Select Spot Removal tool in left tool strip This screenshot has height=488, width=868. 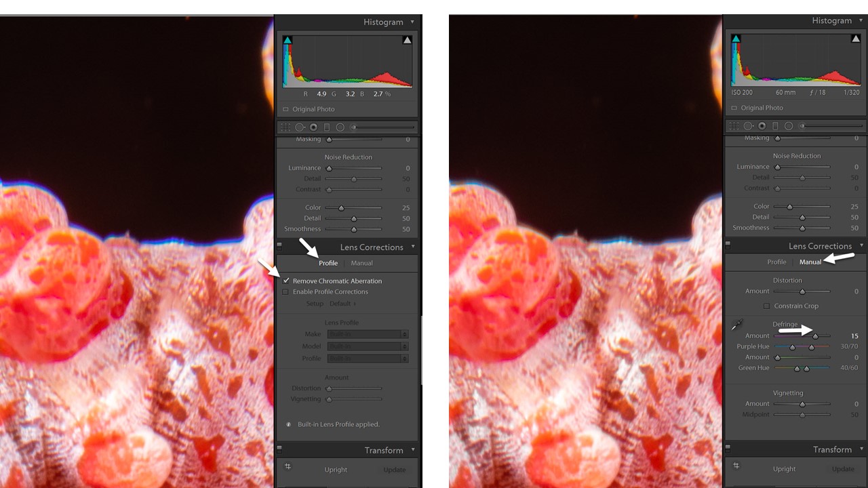299,127
